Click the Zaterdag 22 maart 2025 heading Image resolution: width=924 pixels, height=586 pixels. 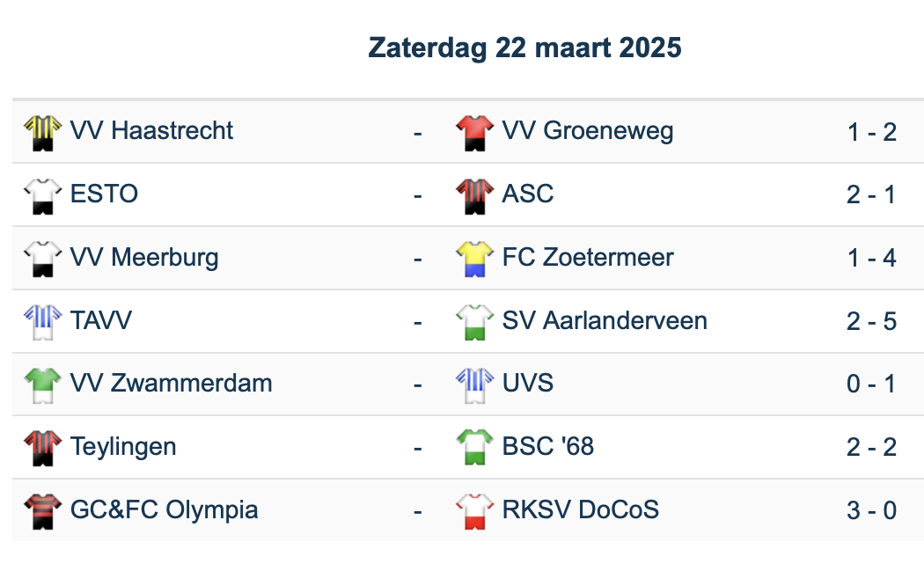(524, 48)
